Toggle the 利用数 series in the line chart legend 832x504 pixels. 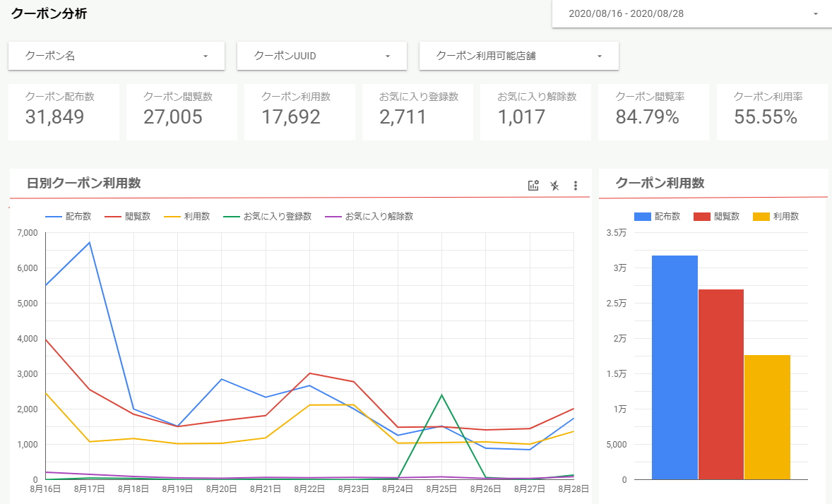[187, 217]
